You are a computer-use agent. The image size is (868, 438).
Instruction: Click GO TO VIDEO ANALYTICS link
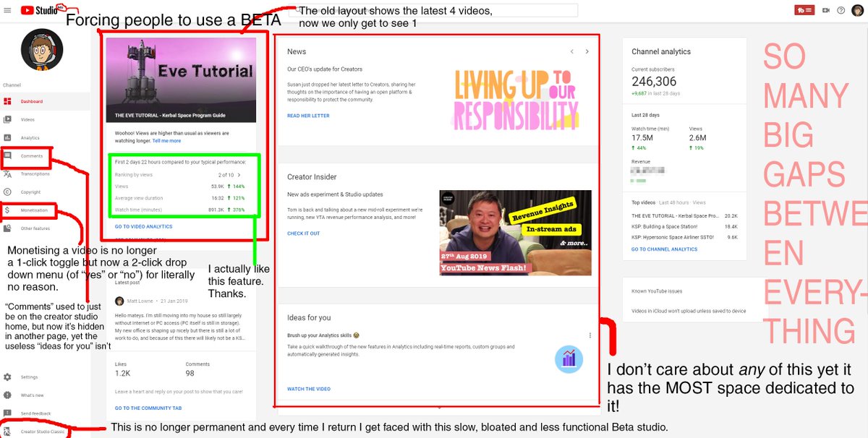point(143,227)
